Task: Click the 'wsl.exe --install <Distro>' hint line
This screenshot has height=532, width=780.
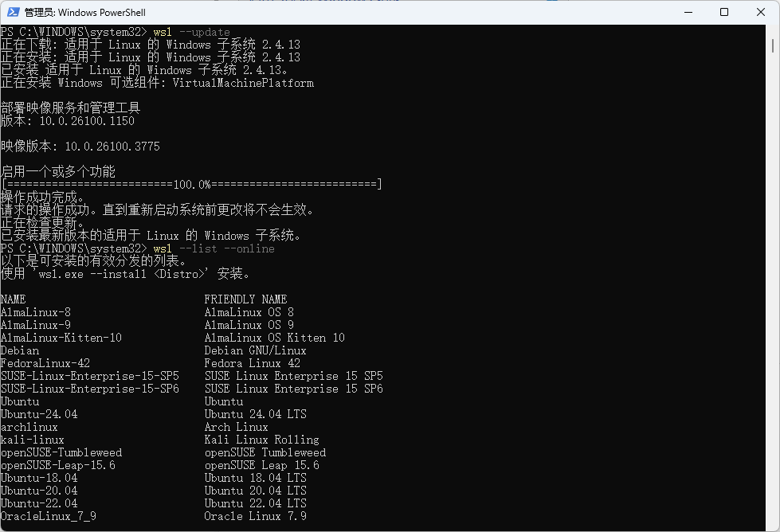Action: [x=125, y=273]
